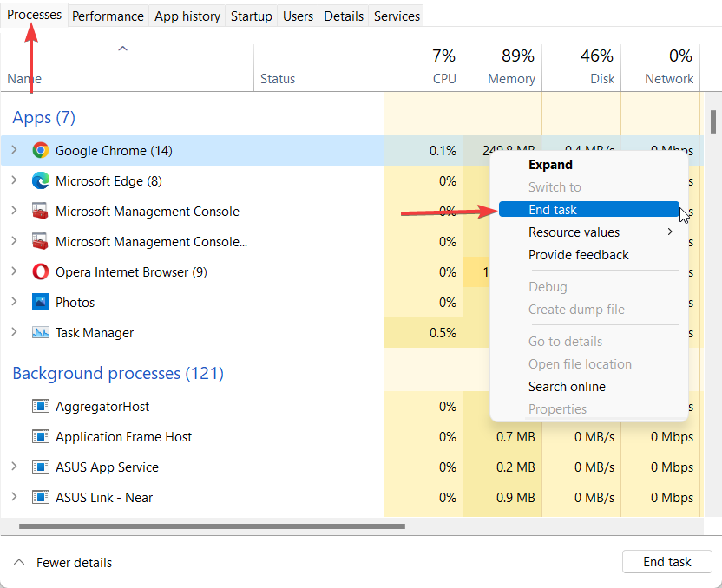
Task: Select the AggregatorHost process icon
Action: click(41, 406)
